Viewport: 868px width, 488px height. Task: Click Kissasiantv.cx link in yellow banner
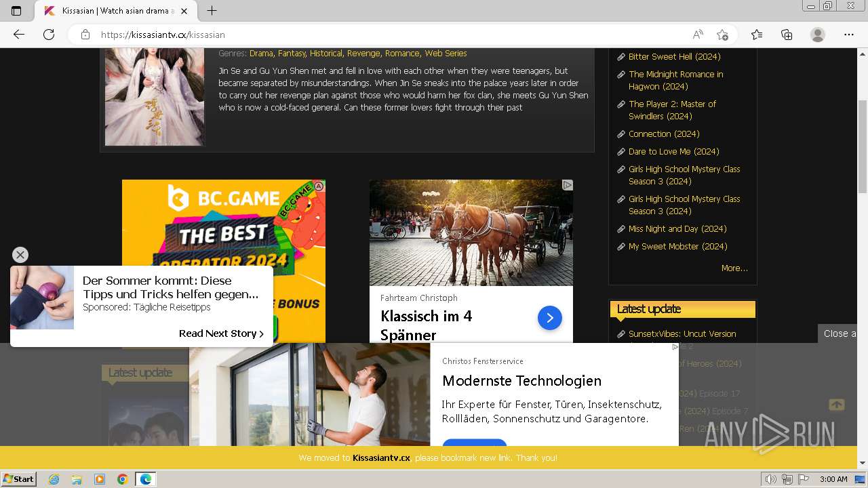(381, 458)
